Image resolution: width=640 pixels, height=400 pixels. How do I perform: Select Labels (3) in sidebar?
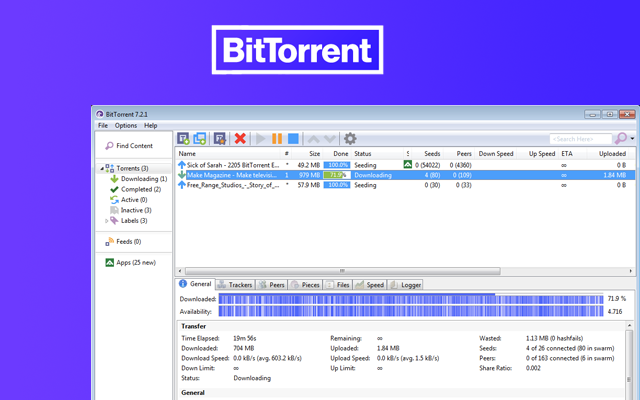tap(134, 221)
